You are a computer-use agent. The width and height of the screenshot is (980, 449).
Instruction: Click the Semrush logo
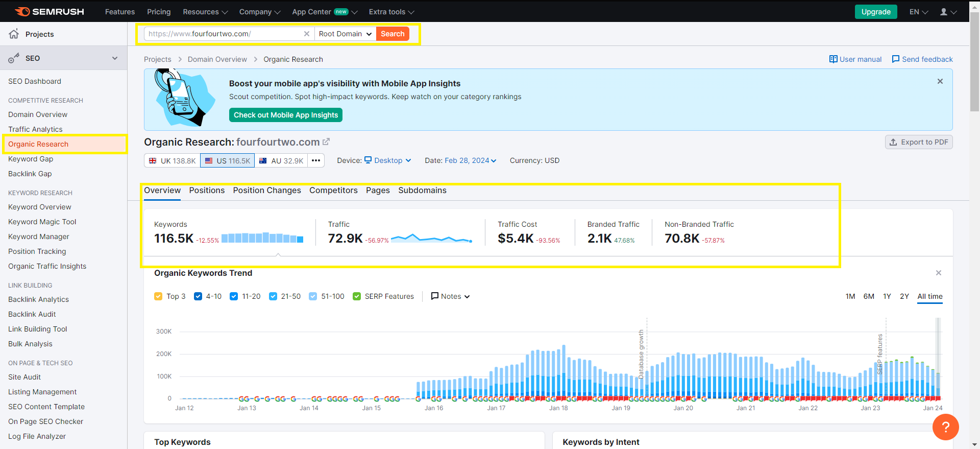(50, 11)
